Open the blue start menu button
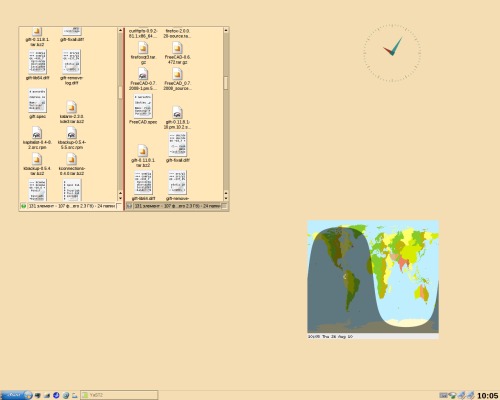 16,395
